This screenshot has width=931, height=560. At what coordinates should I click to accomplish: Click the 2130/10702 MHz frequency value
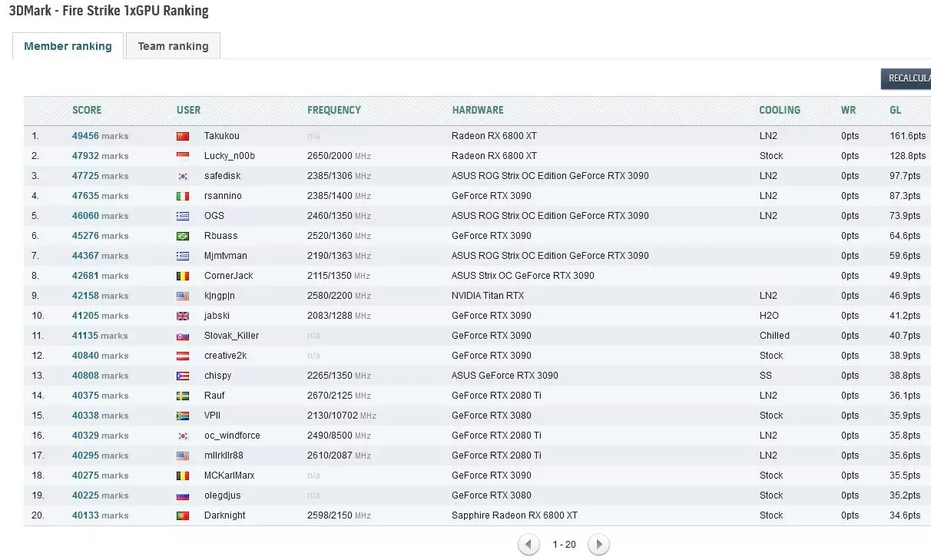[x=342, y=416]
